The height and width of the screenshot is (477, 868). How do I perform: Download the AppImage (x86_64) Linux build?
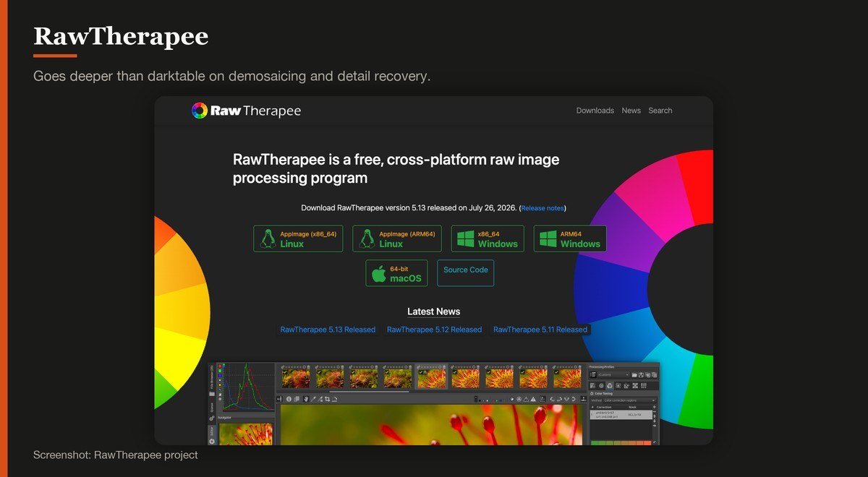pyautogui.click(x=298, y=239)
